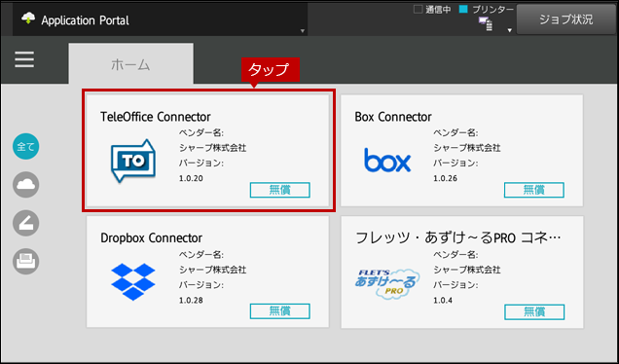Filter apps by scanner category icon
Viewport: 619px width, 364px height.
pyautogui.click(x=25, y=223)
